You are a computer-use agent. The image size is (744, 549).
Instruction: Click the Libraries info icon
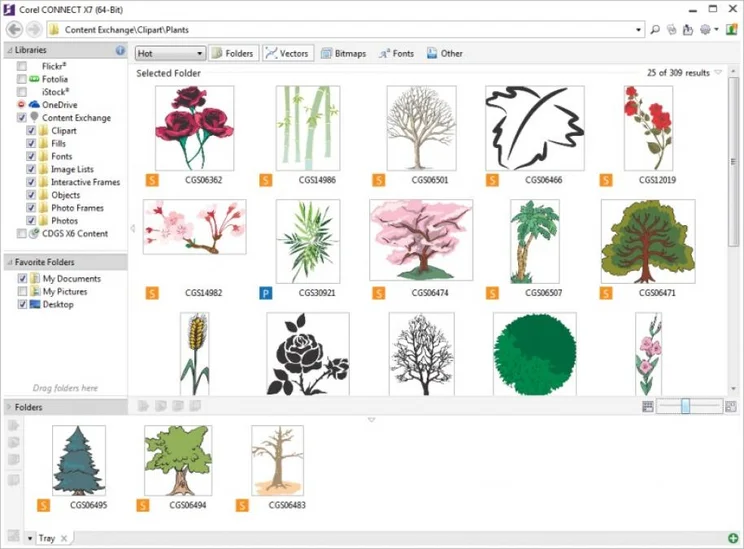[x=120, y=50]
